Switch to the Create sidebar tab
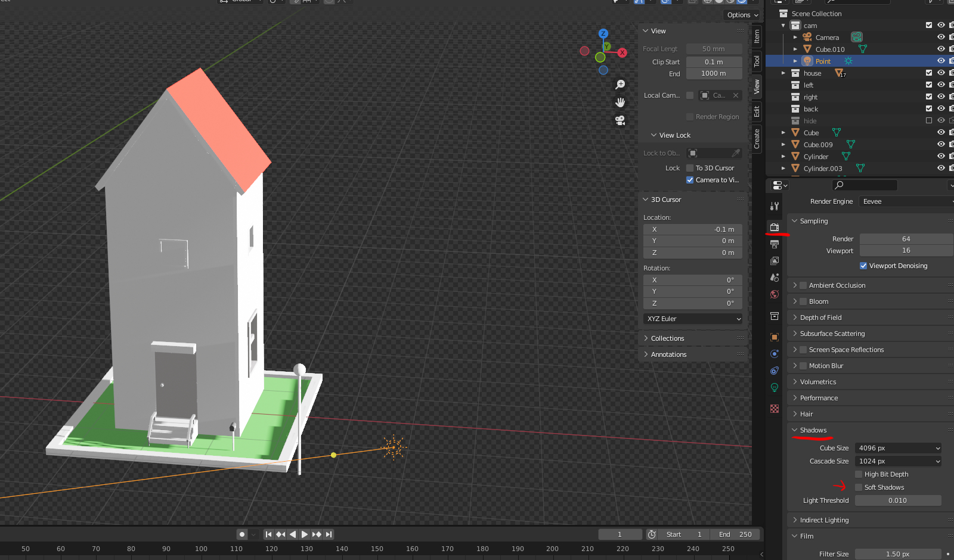The image size is (954, 560). tap(757, 139)
